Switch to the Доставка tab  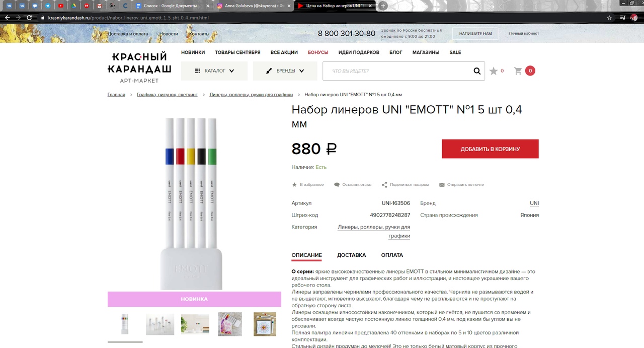pyautogui.click(x=351, y=255)
